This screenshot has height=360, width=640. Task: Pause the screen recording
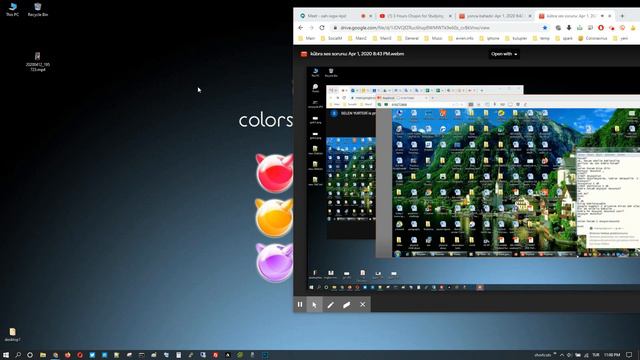click(300, 304)
